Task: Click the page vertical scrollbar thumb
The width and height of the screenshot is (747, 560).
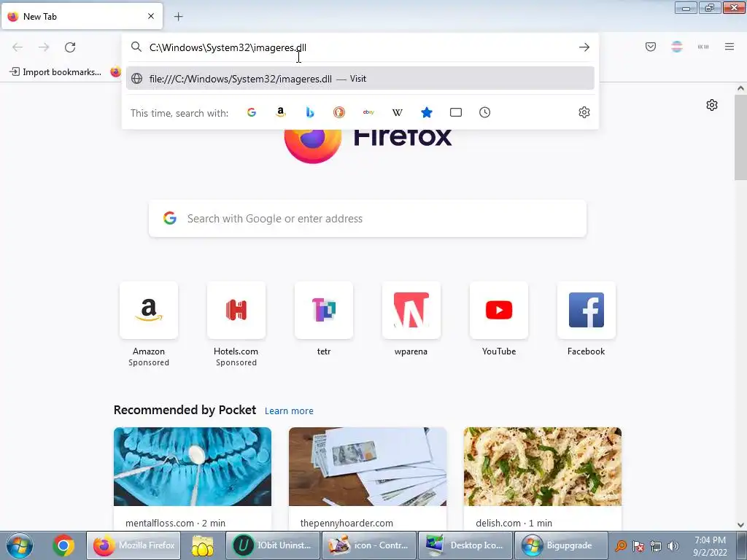Action: pos(740,137)
